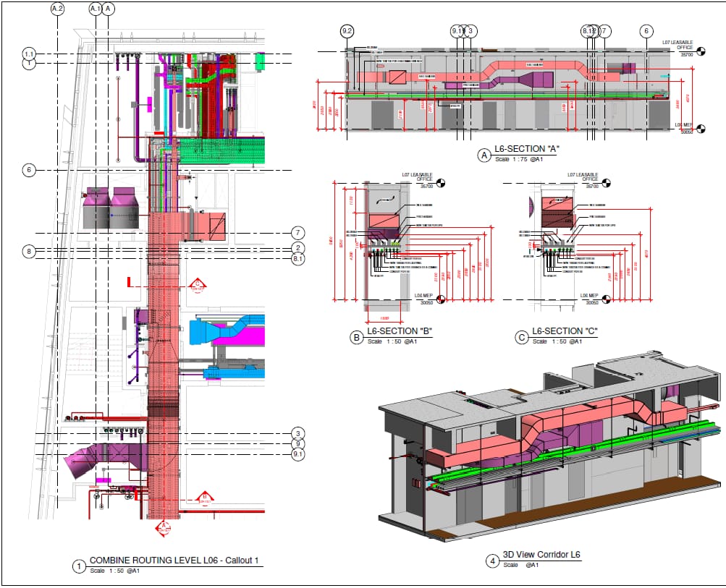Click the L07 level marker symbol in Section C

(607, 183)
